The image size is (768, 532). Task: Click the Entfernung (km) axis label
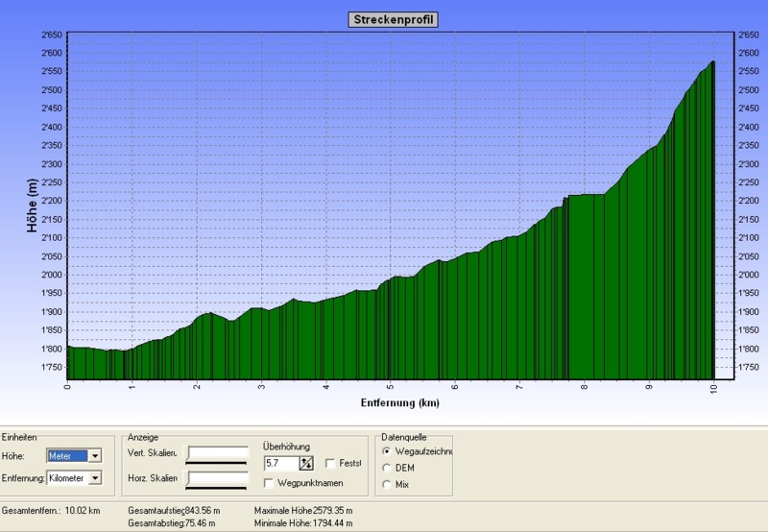click(400, 402)
